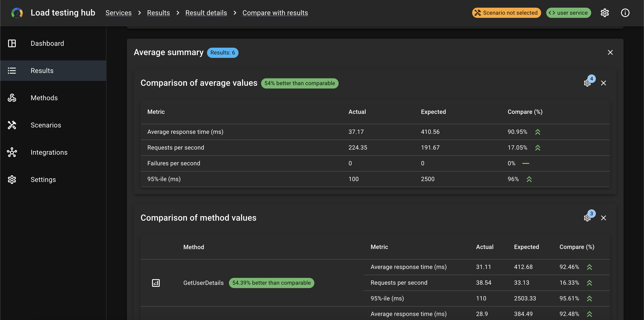Open global settings gear in top bar
Image resolution: width=644 pixels, height=320 pixels.
(605, 13)
